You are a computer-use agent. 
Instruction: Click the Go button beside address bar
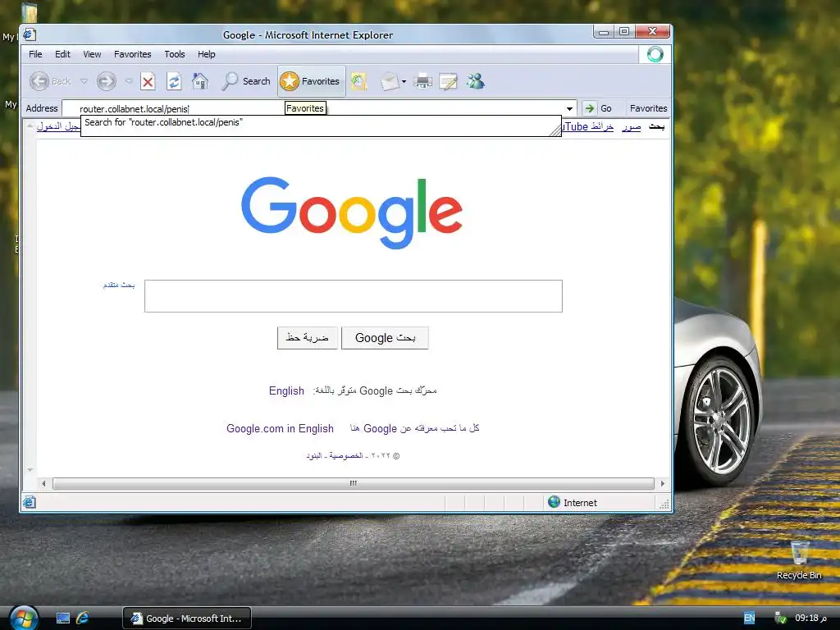[598, 108]
